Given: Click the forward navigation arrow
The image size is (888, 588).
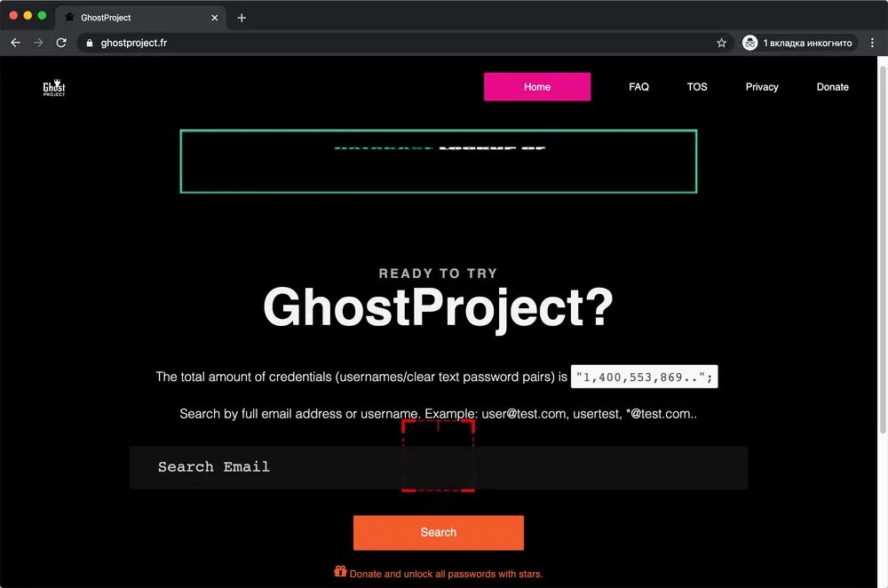Looking at the screenshot, I should pos(37,42).
